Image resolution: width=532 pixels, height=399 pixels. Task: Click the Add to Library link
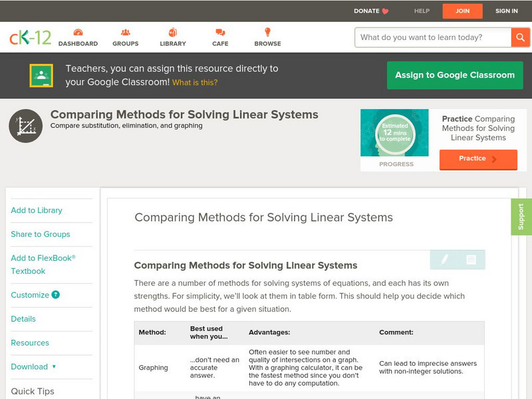(37, 210)
